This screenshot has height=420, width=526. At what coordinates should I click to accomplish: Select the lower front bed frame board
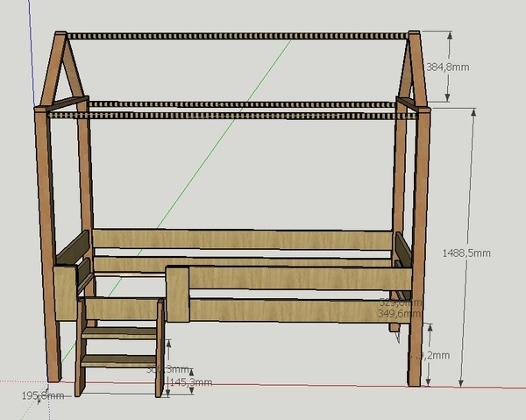pyautogui.click(x=289, y=310)
